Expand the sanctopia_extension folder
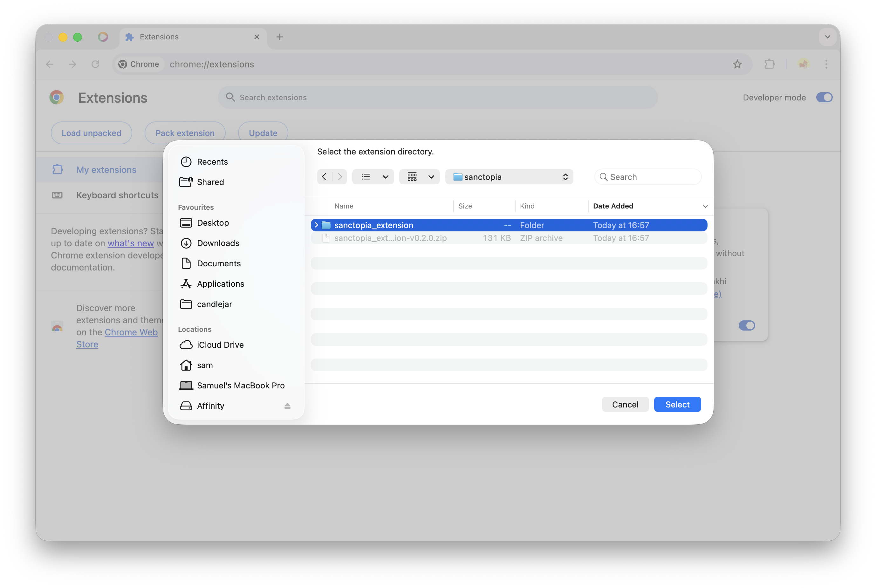Screen dimensions: 876x588 [x=317, y=225]
